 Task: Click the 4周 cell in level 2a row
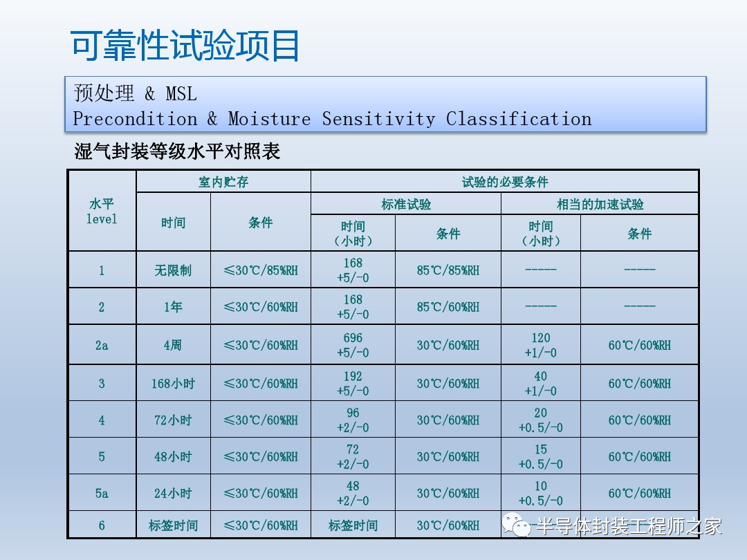click(173, 344)
